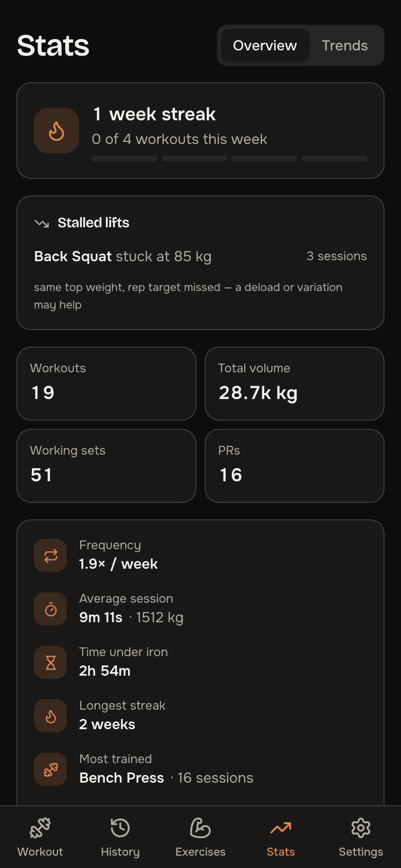Select the Overview segment

click(265, 45)
